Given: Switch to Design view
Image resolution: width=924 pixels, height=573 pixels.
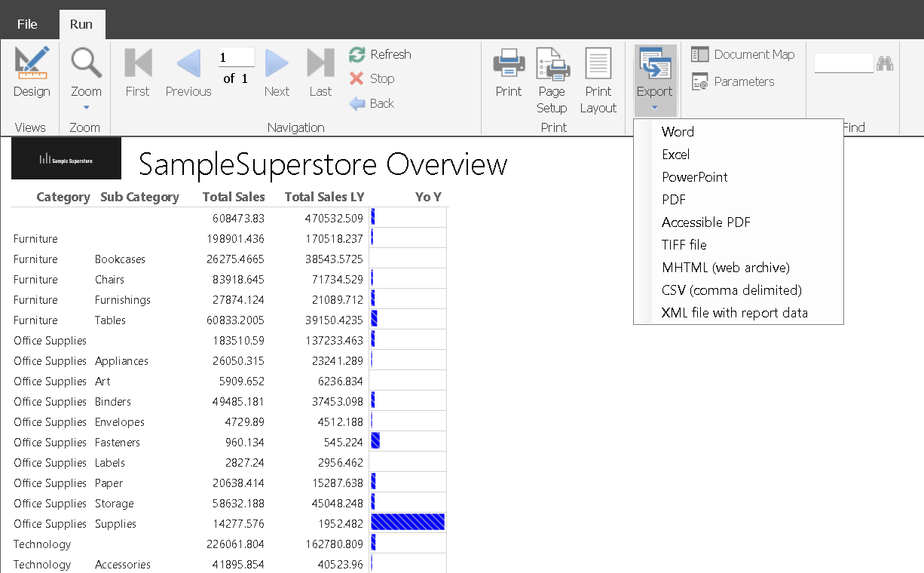Looking at the screenshot, I should click(32, 72).
